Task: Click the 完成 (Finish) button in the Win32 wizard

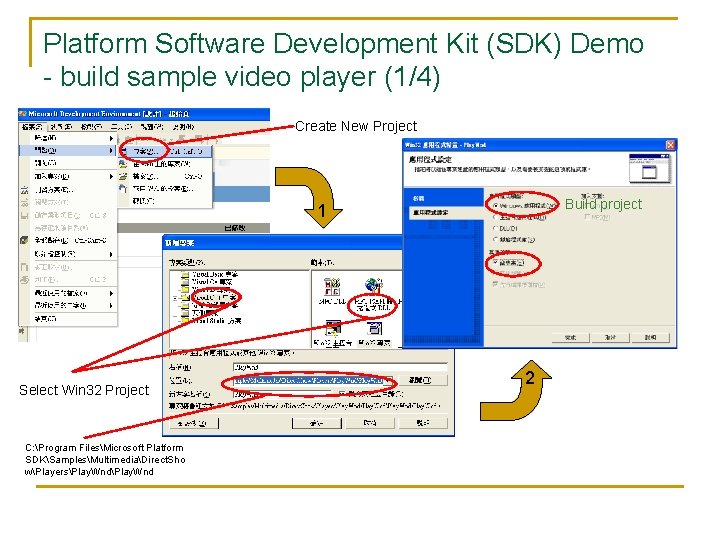Action: (x=570, y=338)
